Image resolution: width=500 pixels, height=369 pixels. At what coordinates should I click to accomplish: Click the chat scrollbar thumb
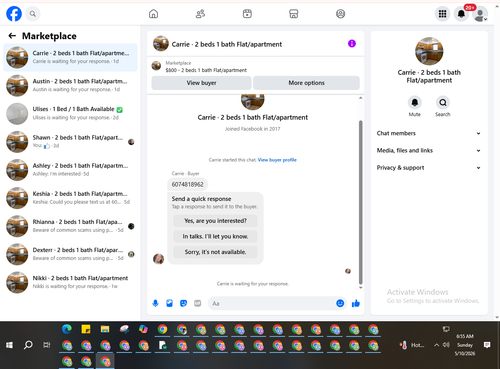(x=360, y=202)
